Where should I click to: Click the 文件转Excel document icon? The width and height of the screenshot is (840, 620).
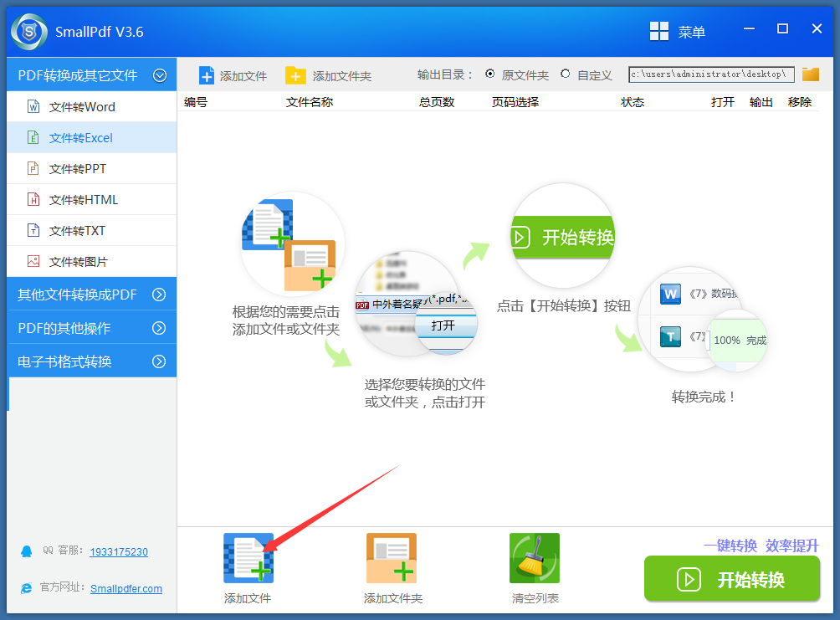pos(33,138)
